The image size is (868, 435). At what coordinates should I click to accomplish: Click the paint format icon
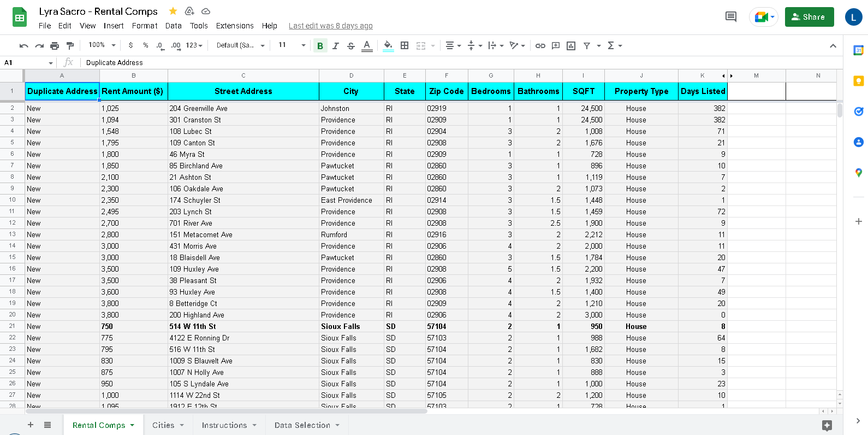[x=70, y=45]
